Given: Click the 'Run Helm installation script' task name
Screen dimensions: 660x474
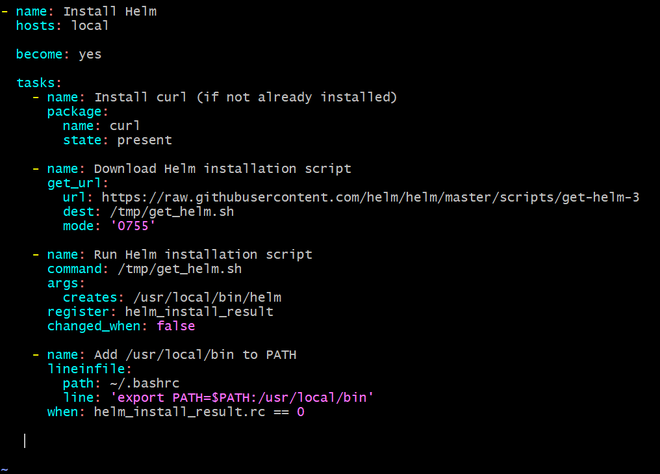Looking at the screenshot, I should point(203,255).
